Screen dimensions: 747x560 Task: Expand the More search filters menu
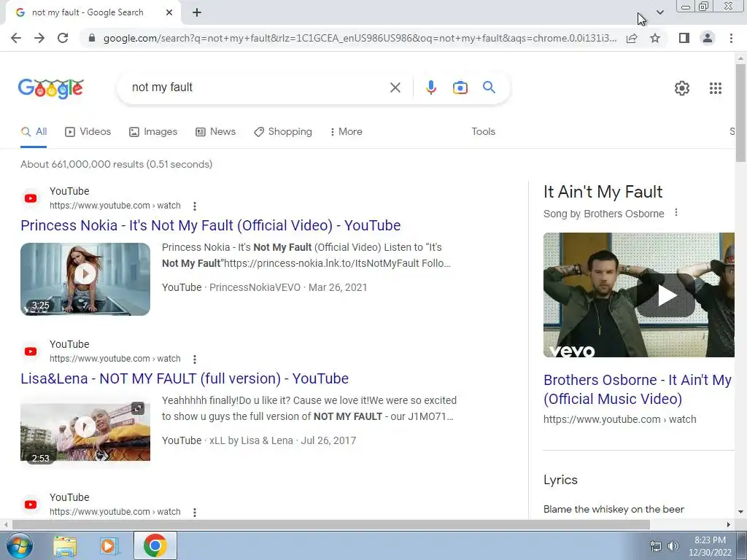click(x=346, y=132)
